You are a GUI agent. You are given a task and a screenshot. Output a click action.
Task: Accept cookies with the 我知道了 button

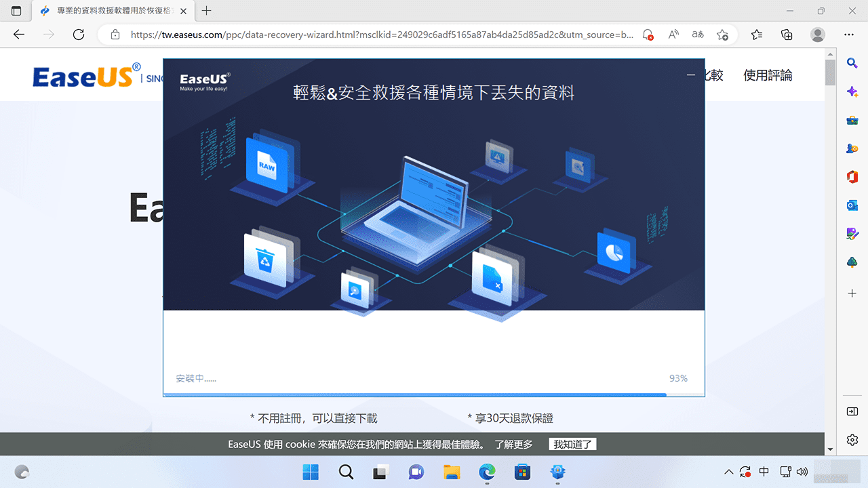pos(572,444)
